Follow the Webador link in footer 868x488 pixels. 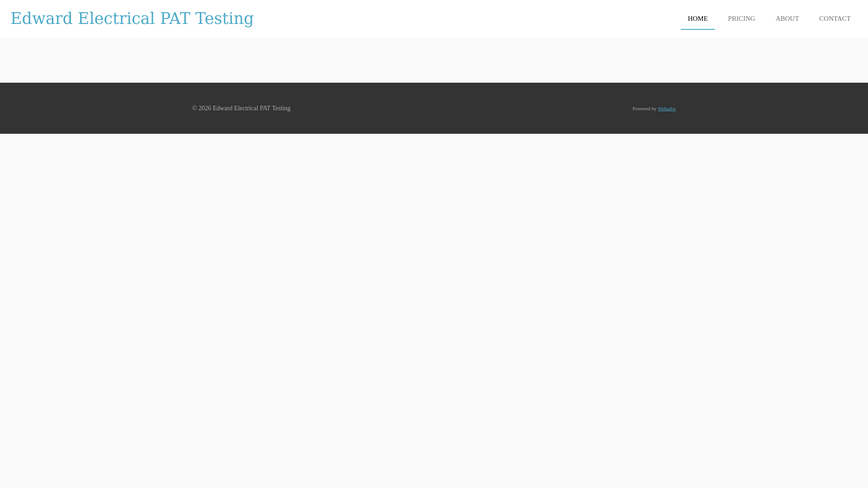[x=666, y=108]
